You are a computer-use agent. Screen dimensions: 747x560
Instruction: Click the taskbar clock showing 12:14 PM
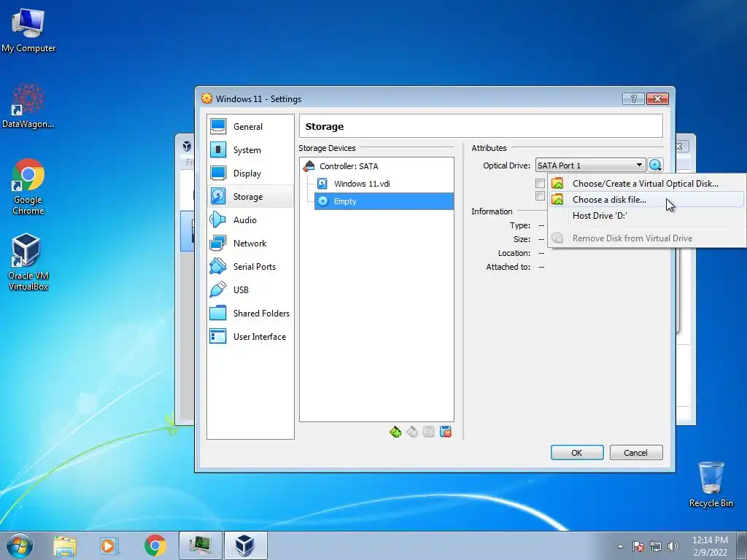(710, 546)
